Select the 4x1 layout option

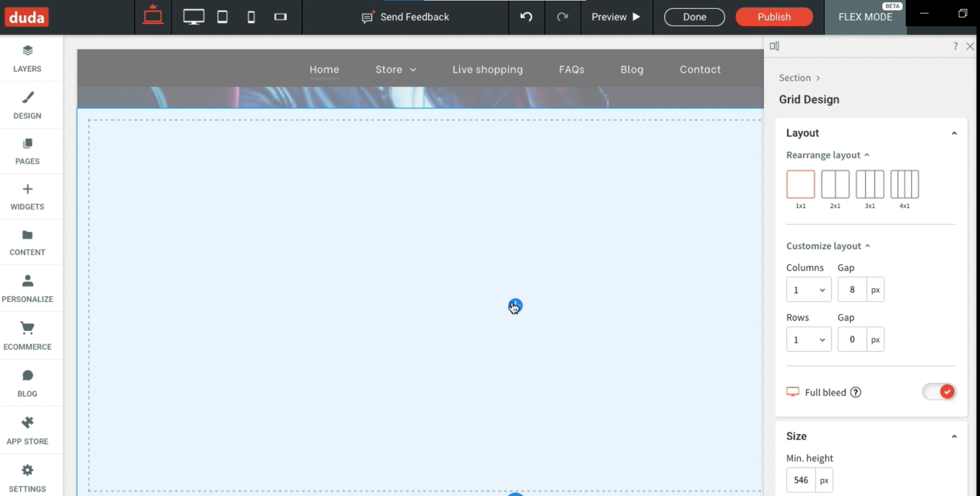(904, 185)
